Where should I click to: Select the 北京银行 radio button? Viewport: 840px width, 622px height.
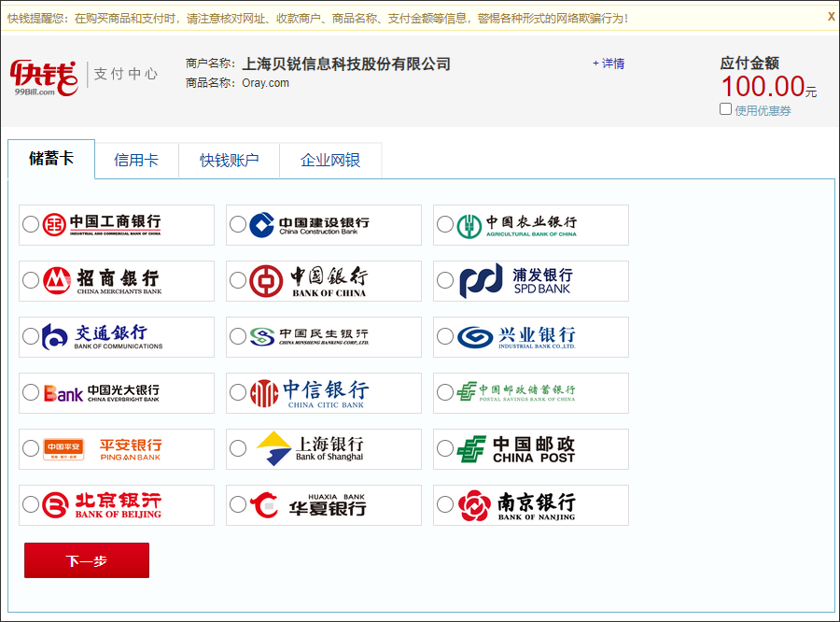click(x=31, y=504)
